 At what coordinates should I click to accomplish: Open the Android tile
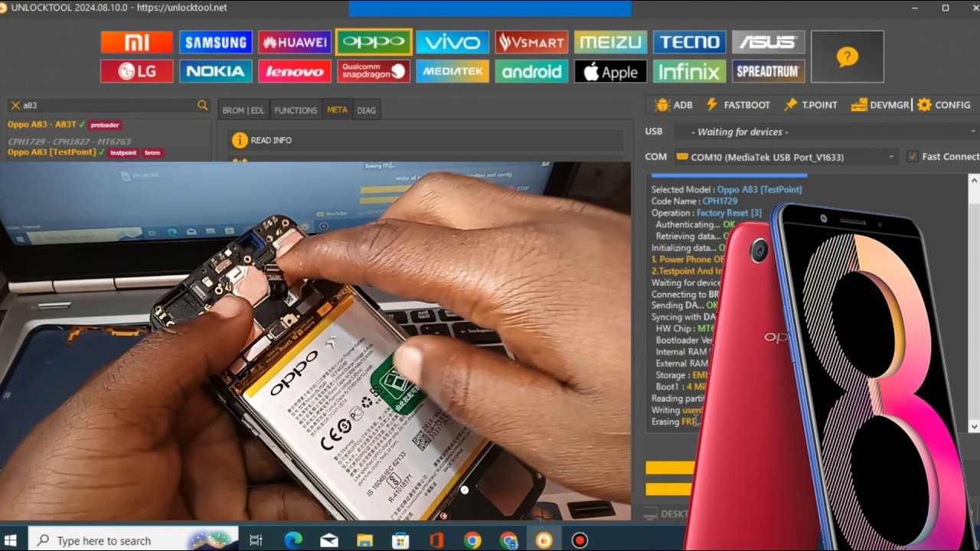click(531, 71)
